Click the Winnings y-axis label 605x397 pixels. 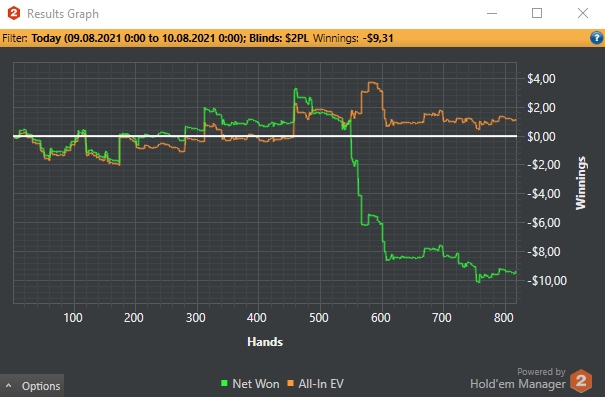pos(580,183)
